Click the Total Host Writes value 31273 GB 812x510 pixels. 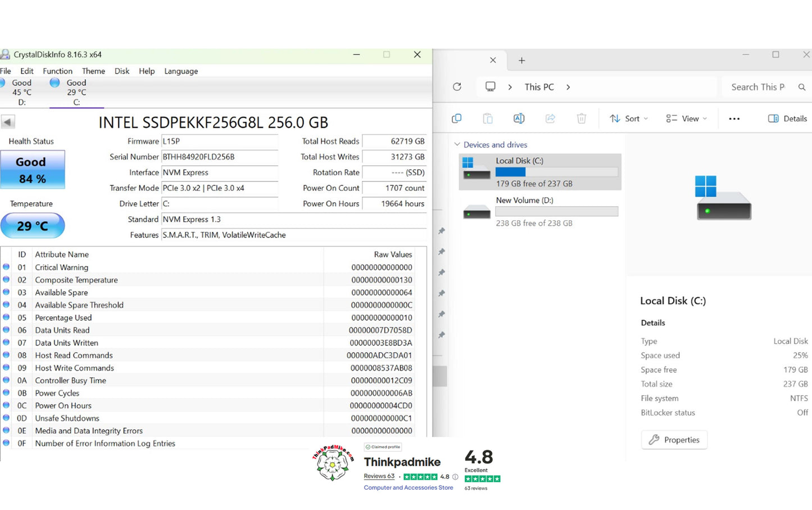[394, 157]
